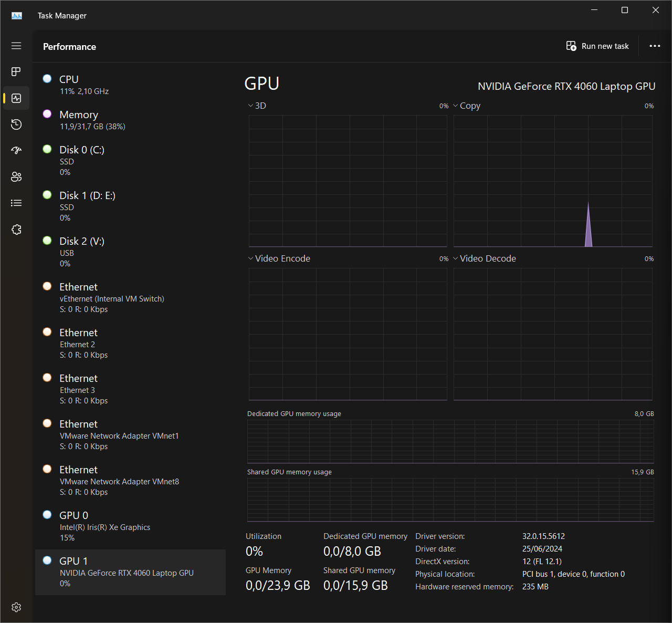The image size is (672, 623).
Task: Open Task Manager settings gear
Action: click(16, 607)
